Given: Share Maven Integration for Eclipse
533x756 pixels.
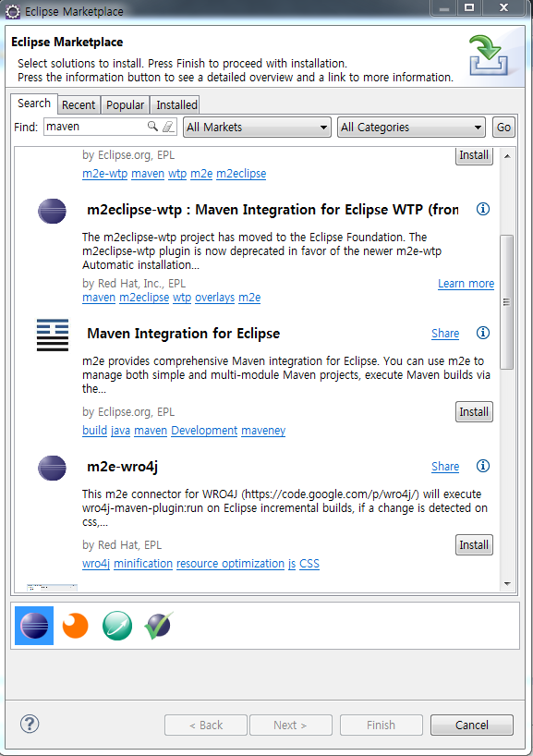Looking at the screenshot, I should (x=445, y=333).
